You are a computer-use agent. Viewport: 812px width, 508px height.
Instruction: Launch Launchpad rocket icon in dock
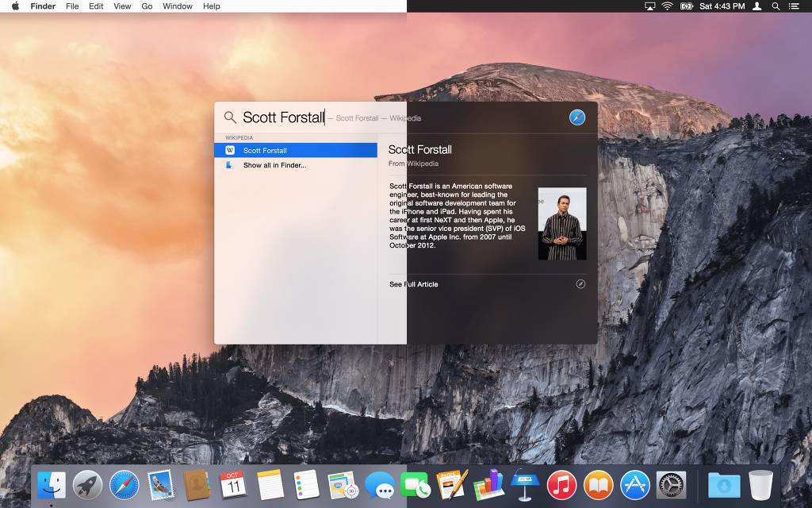[x=87, y=484]
